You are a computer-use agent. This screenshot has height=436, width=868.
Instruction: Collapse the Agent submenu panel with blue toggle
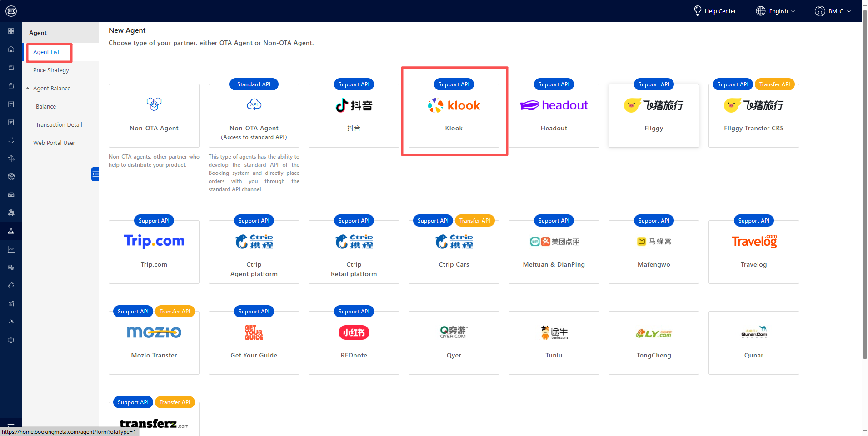[95, 174]
